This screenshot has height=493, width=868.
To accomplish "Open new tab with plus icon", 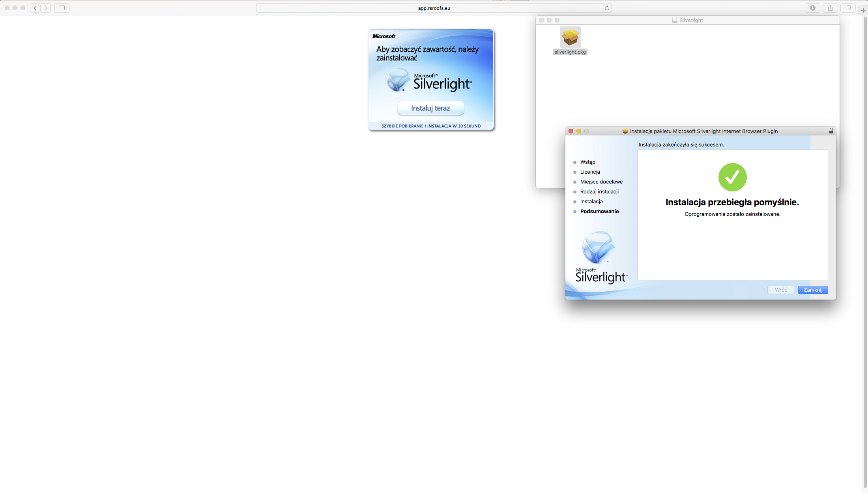I will coord(863,10).
